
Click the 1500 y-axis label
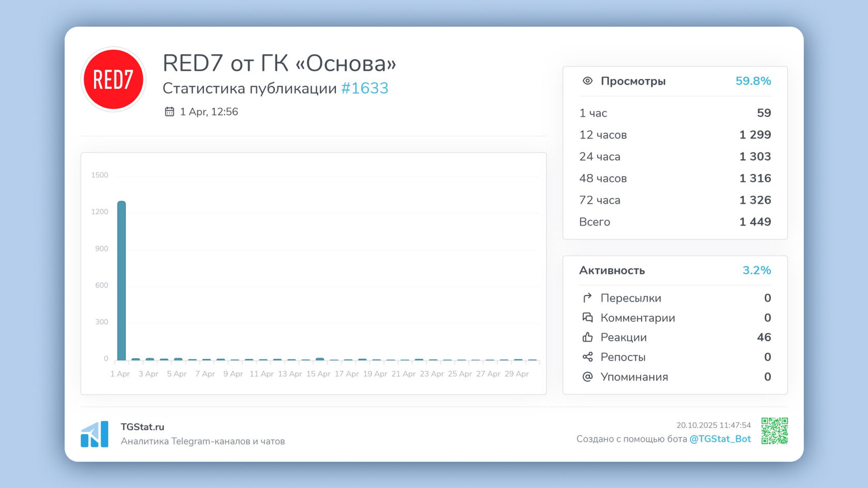[100, 175]
